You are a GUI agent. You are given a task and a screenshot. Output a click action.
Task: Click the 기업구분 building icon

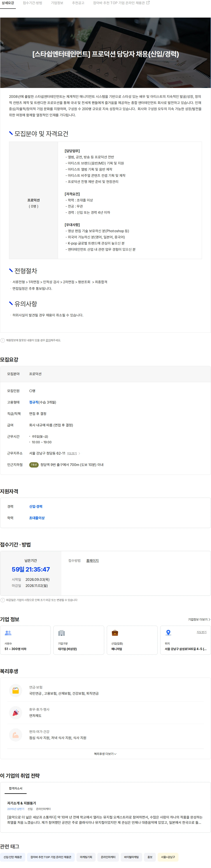[61, 633]
